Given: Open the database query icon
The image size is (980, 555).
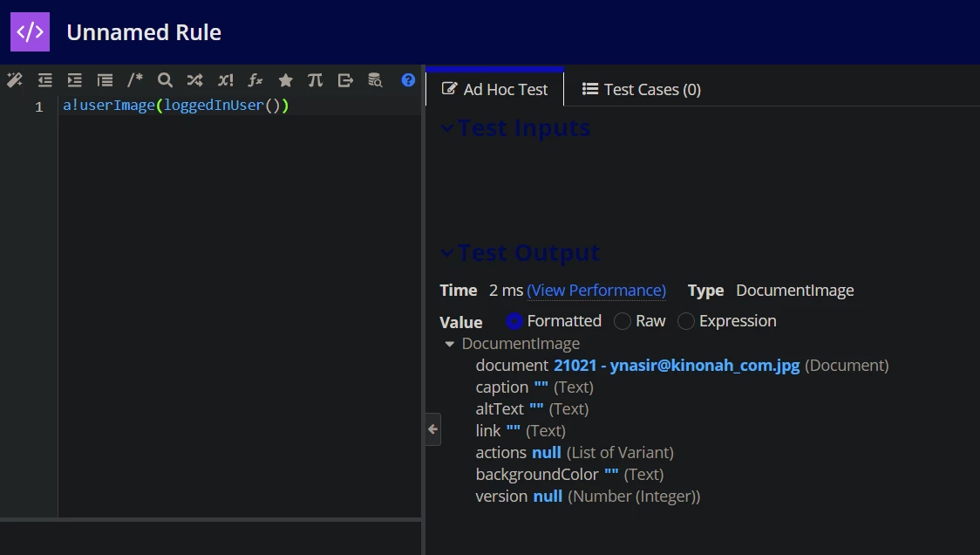Looking at the screenshot, I should point(375,80).
